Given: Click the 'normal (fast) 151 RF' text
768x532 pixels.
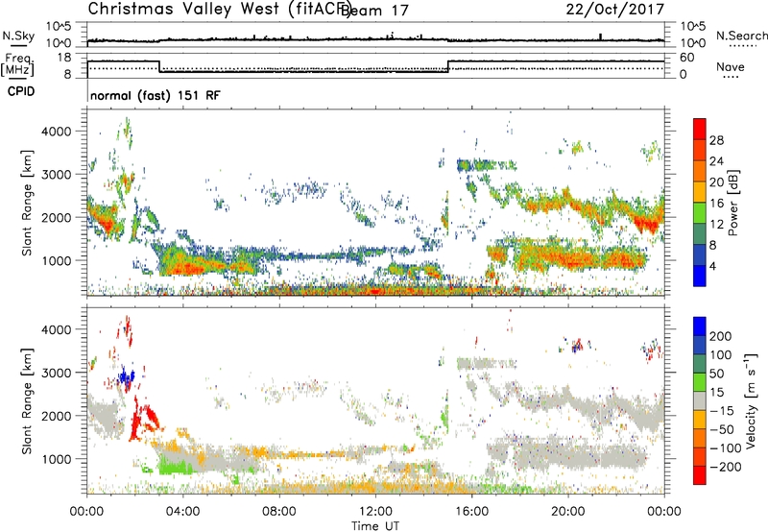Looking at the screenshot, I should 156,95.
